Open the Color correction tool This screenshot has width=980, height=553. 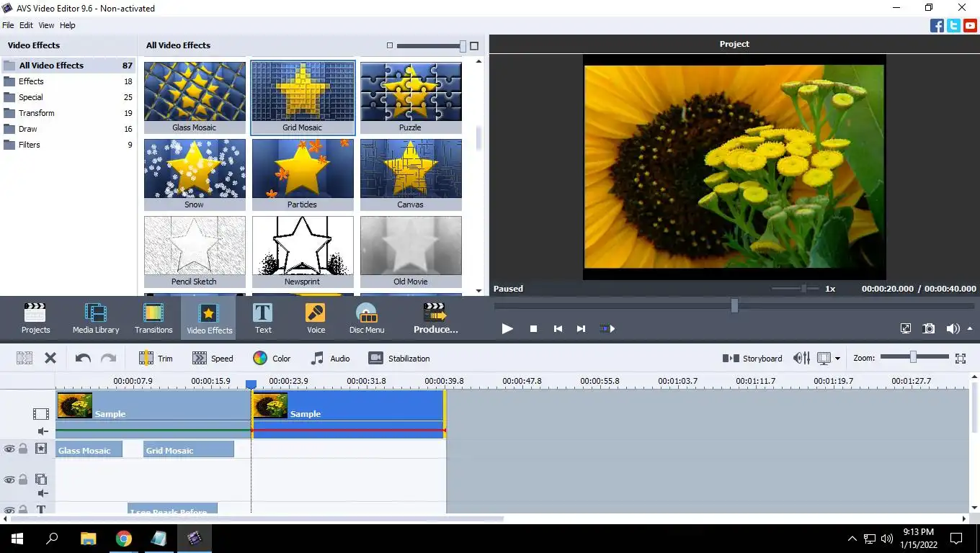[272, 358]
